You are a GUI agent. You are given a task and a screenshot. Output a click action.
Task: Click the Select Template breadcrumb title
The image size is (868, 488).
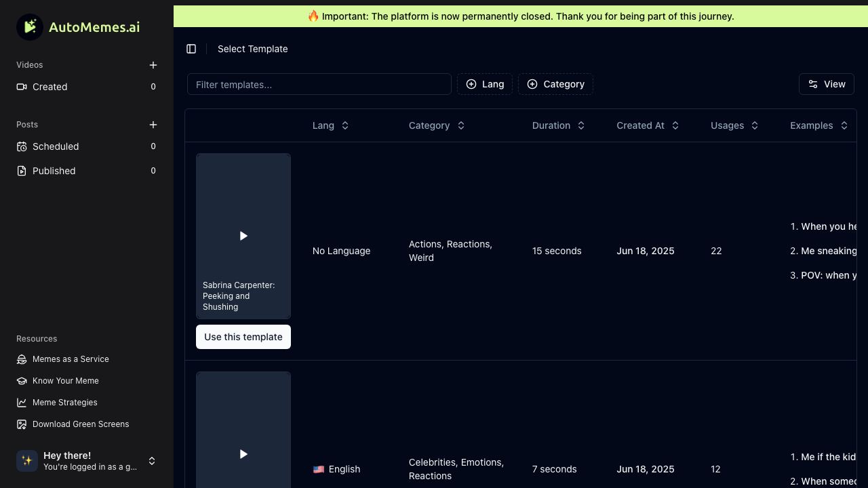point(253,49)
